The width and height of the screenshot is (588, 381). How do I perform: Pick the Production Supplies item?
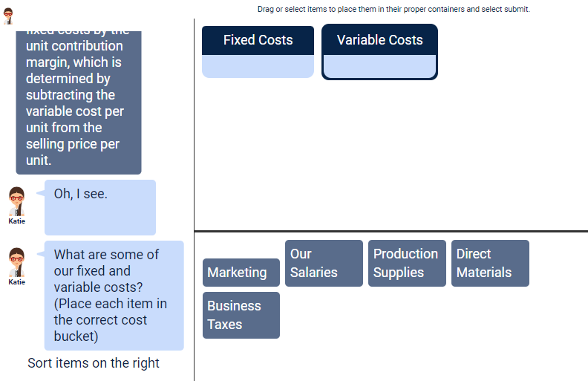coord(408,263)
